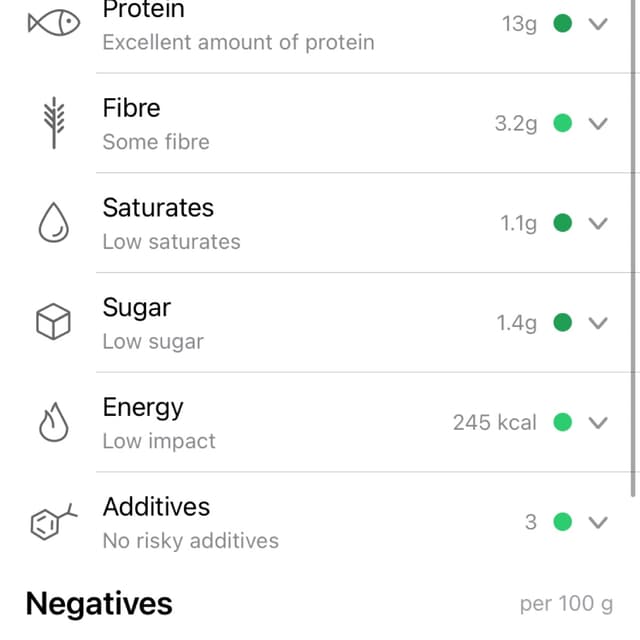Click the wheat Fibre icon
The height and width of the screenshot is (640, 640).
(53, 123)
